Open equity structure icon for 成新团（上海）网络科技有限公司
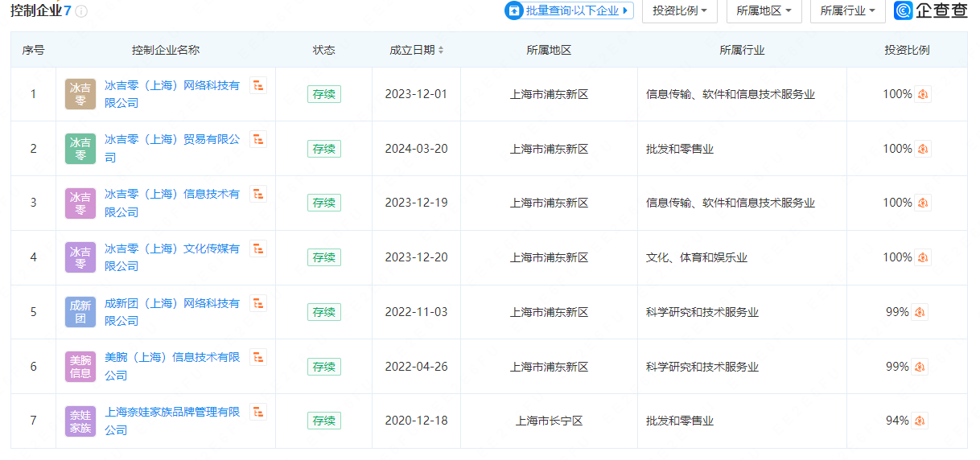Image resolution: width=980 pixels, height=460 pixels. 258,303
